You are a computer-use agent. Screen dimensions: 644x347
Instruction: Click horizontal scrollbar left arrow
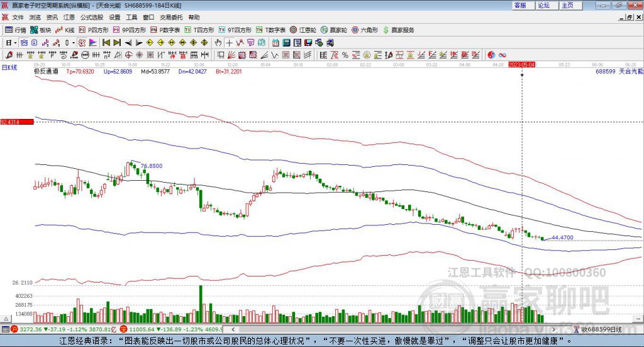pos(233,329)
